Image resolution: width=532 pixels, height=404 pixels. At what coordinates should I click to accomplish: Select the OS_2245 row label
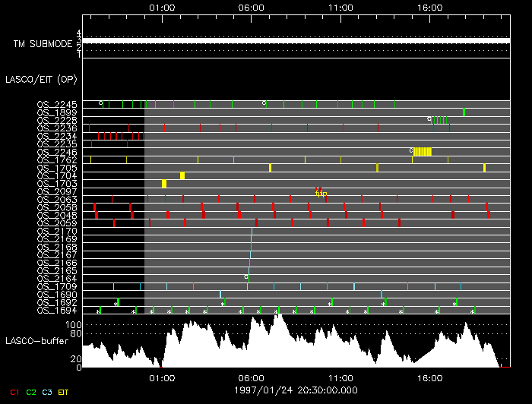(57, 104)
